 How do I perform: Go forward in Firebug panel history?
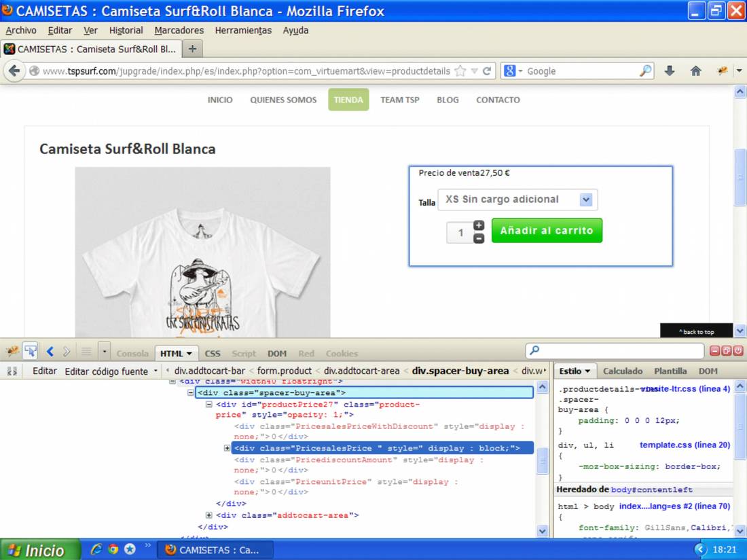[67, 352]
